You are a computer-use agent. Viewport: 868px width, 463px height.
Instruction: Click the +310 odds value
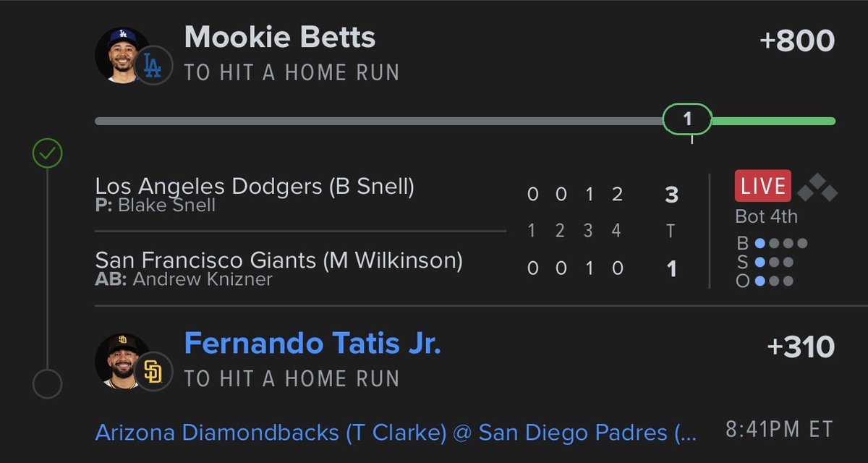[x=801, y=348]
